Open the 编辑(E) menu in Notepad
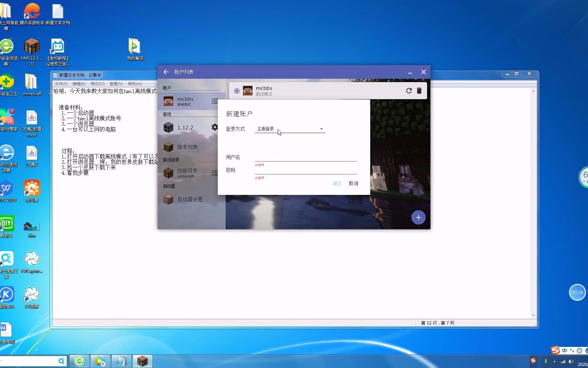This screenshot has height=368, width=588. coord(79,84)
